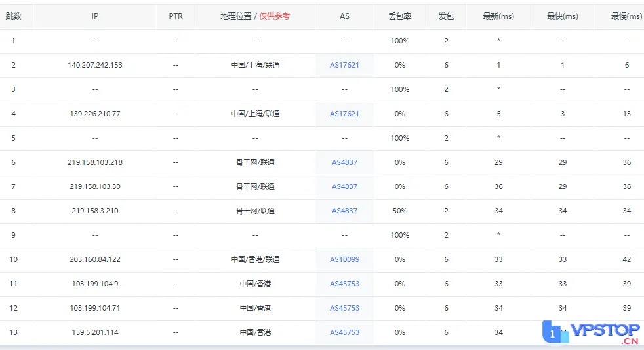
Task: Open AS45753 link for 103.199.104.9
Action: (x=344, y=284)
